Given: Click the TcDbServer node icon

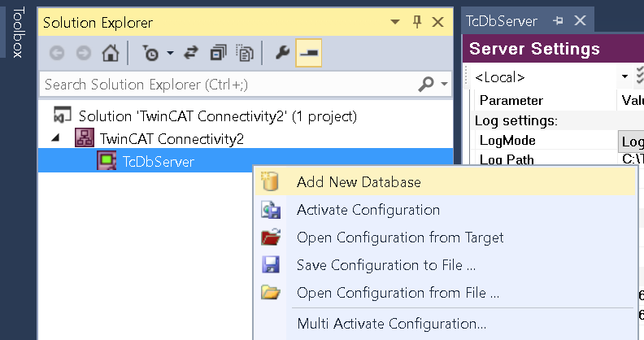Looking at the screenshot, I should (107, 160).
